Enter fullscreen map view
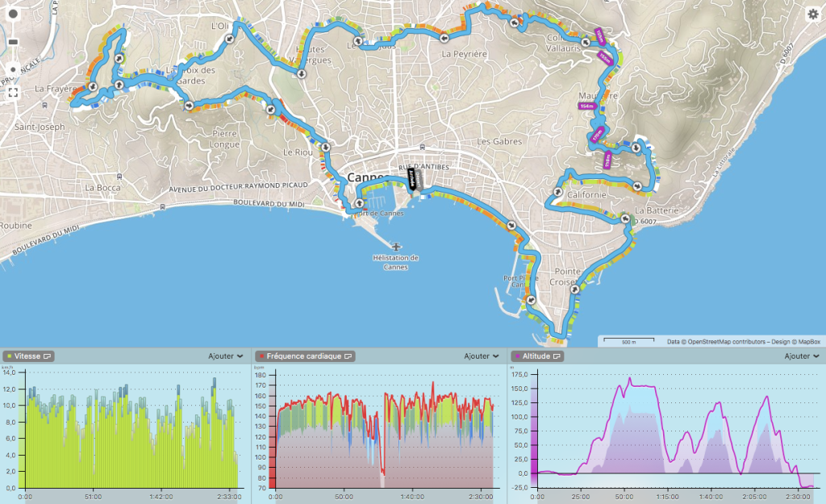The image size is (826, 504). [13, 93]
